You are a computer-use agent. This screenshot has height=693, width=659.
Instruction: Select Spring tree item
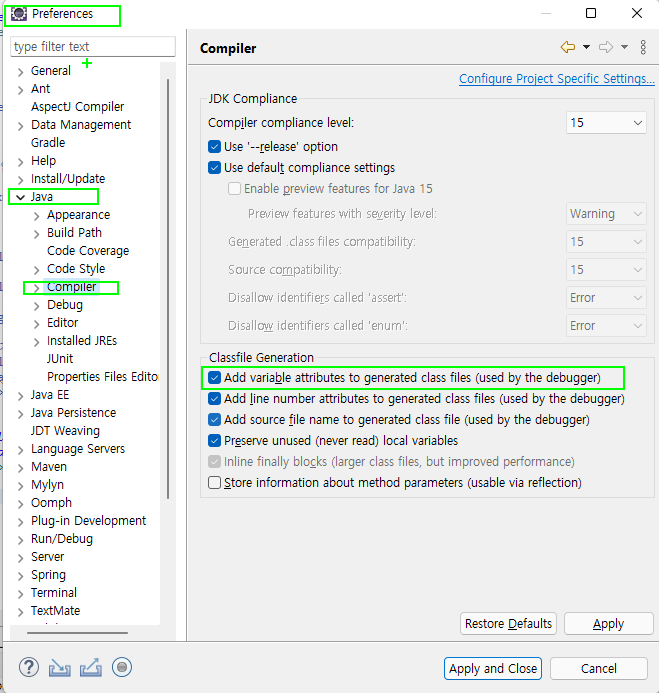pos(48,575)
